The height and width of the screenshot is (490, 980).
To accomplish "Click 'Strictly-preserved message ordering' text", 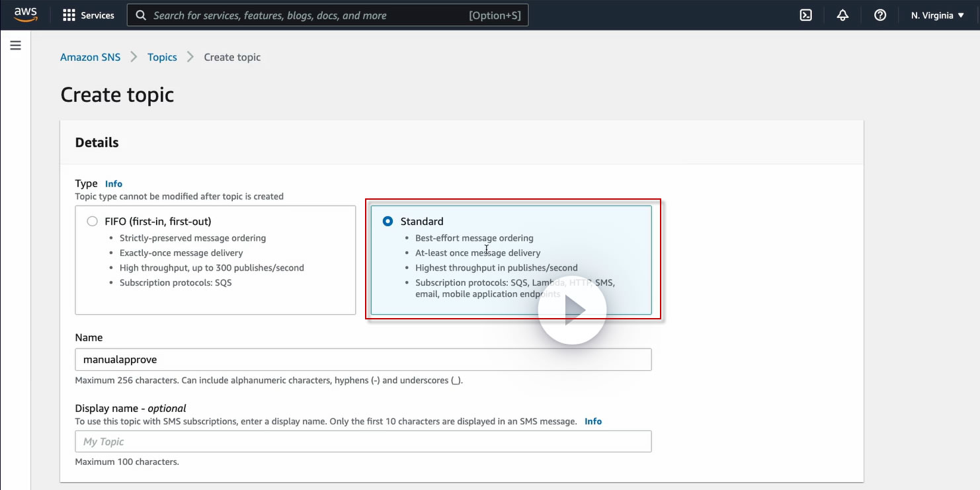I will click(x=192, y=238).
